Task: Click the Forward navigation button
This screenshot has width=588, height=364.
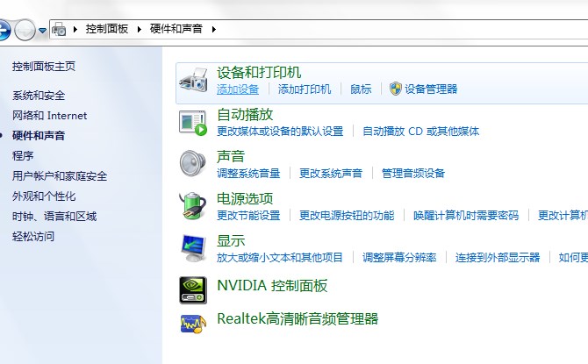Action: [x=25, y=30]
